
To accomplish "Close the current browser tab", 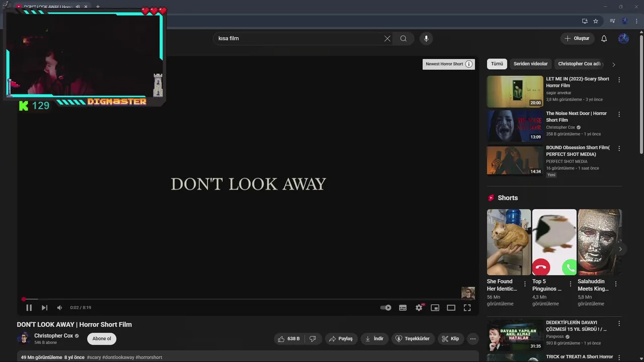I will point(86,7).
